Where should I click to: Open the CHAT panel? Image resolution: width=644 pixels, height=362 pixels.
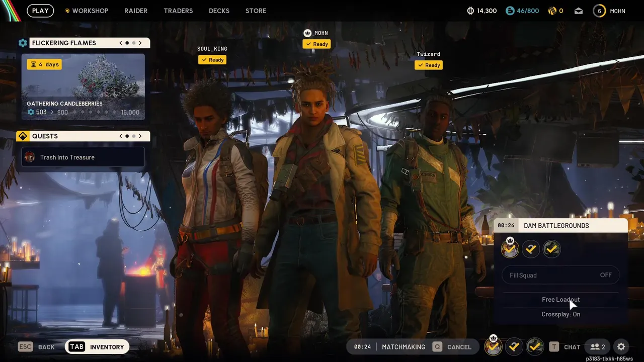pyautogui.click(x=572, y=347)
